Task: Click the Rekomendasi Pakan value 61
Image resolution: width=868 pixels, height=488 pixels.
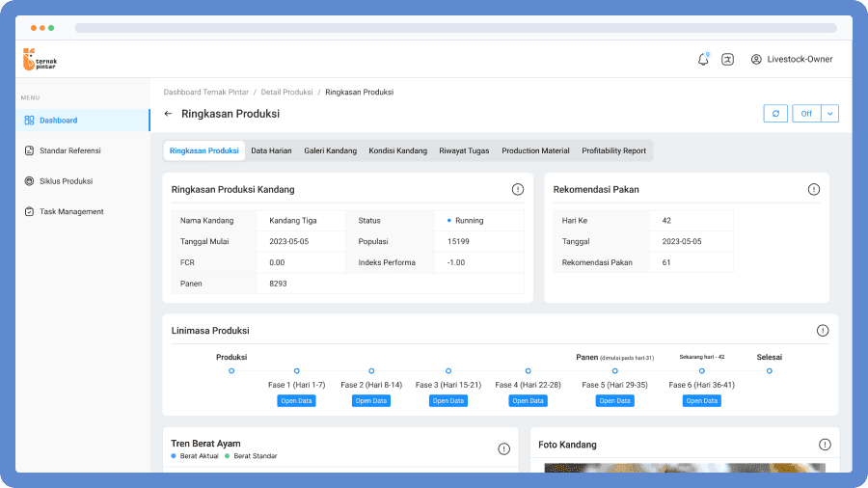Action: [665, 262]
